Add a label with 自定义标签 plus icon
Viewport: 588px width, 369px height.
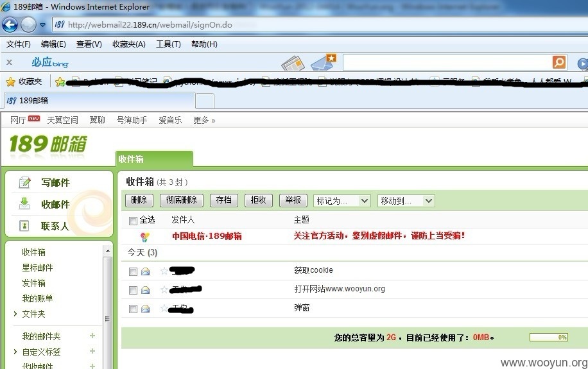pos(92,351)
